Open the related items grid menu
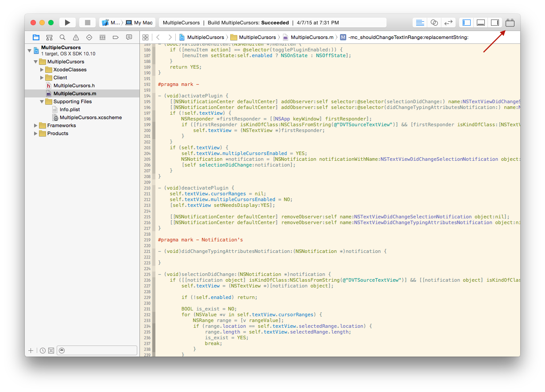 coord(145,37)
